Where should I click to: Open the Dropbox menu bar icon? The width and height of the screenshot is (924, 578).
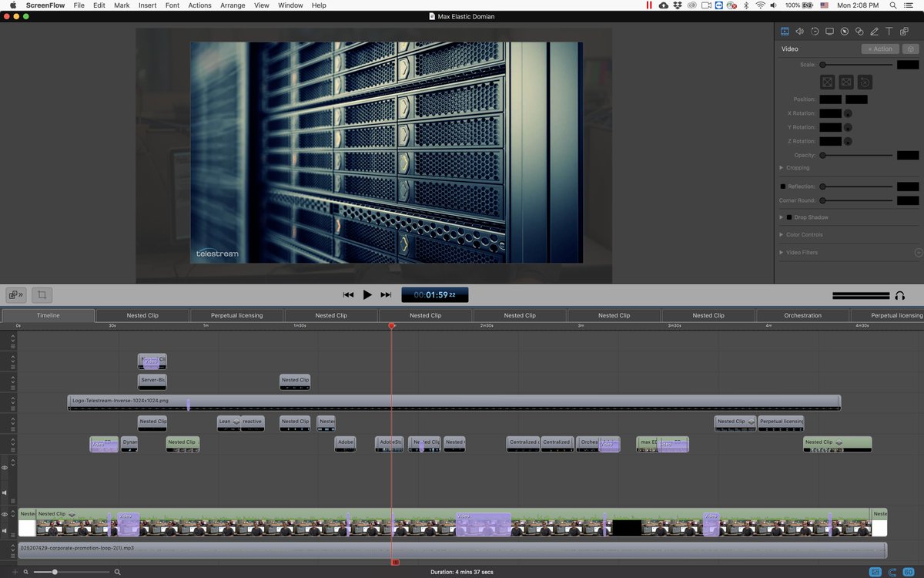click(677, 5)
